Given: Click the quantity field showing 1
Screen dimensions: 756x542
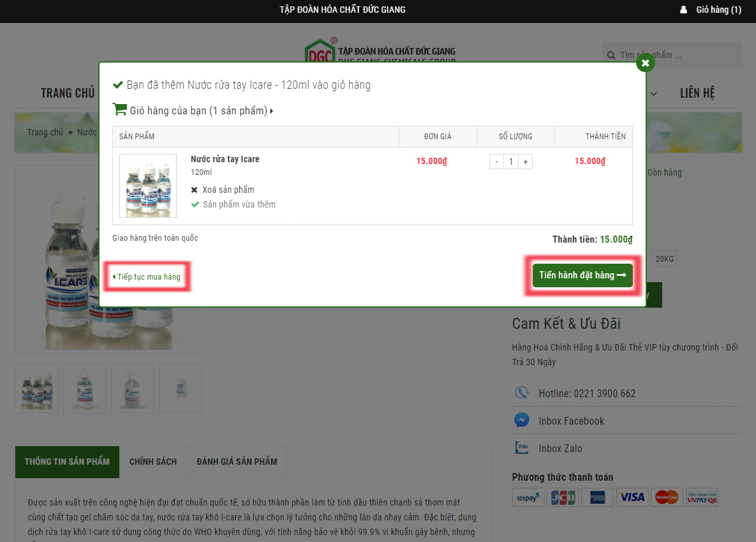Looking at the screenshot, I should 511,162.
